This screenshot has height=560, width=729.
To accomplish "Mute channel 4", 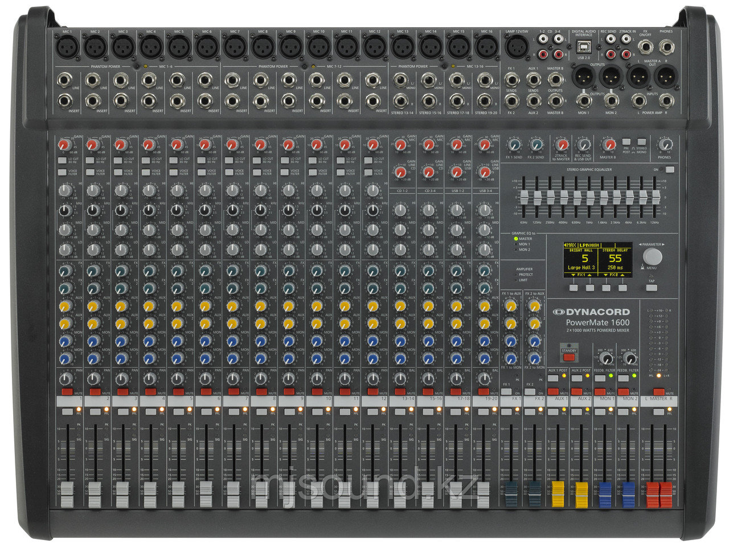I will (151, 392).
